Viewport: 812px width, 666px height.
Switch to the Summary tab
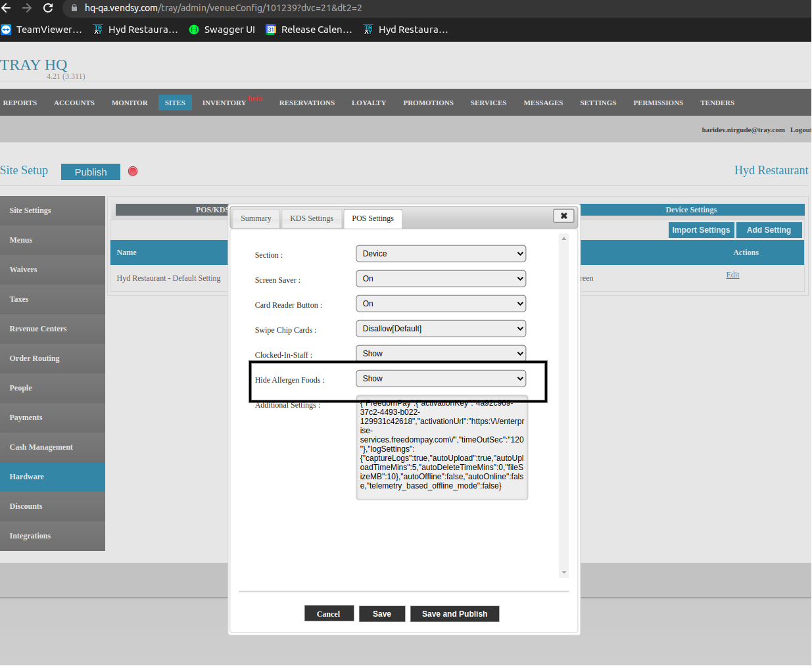(x=256, y=218)
